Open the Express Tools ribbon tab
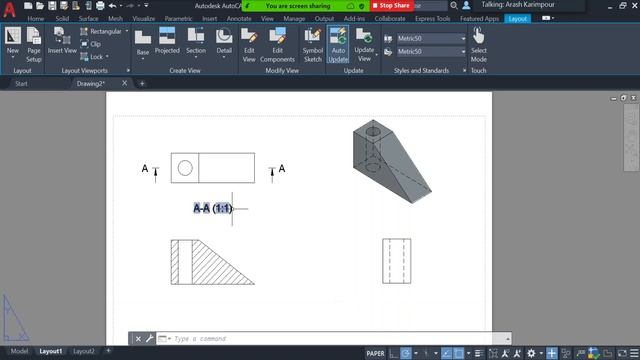This screenshot has width=640, height=360. [x=432, y=19]
